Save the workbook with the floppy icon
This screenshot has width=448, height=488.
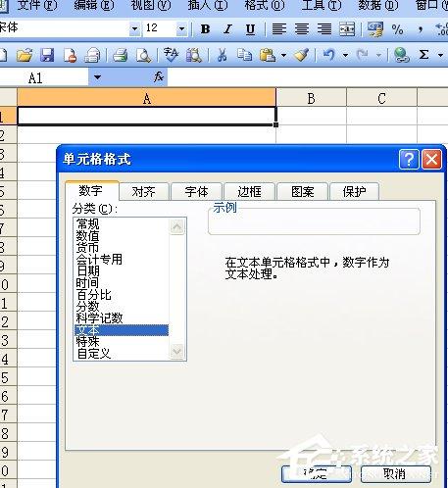click(x=47, y=55)
